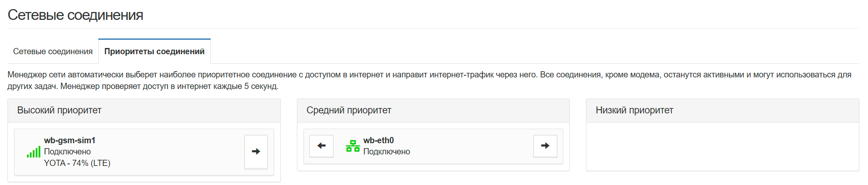Move wb-eth0 to high priority with left arrow
Viewport: 868px width, 185px height.
pyautogui.click(x=321, y=146)
